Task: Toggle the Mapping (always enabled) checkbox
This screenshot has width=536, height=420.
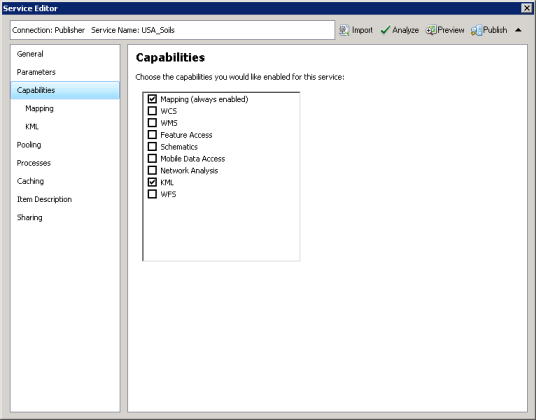Action: click(x=152, y=99)
